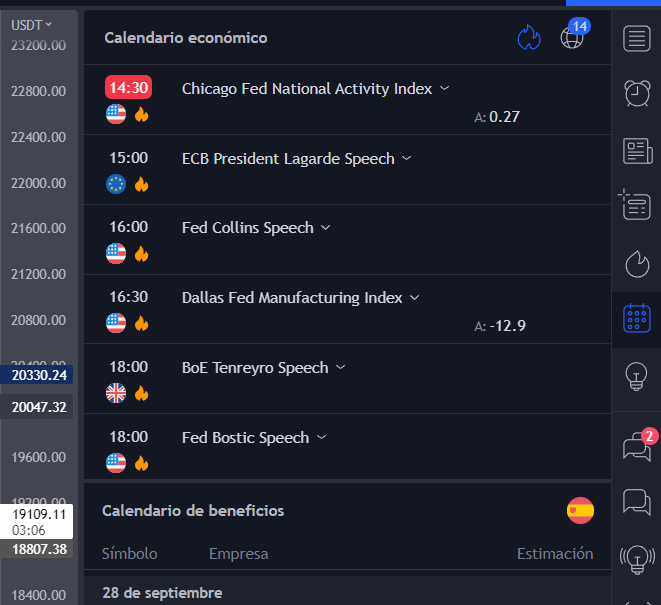The image size is (661, 605).
Task: Open public chats icon with badge 2
Action: 640,444
